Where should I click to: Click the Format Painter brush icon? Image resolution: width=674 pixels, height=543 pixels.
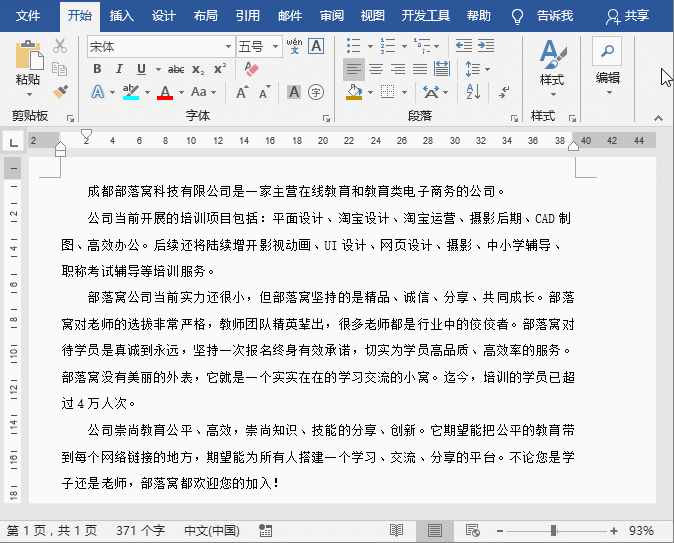60,92
